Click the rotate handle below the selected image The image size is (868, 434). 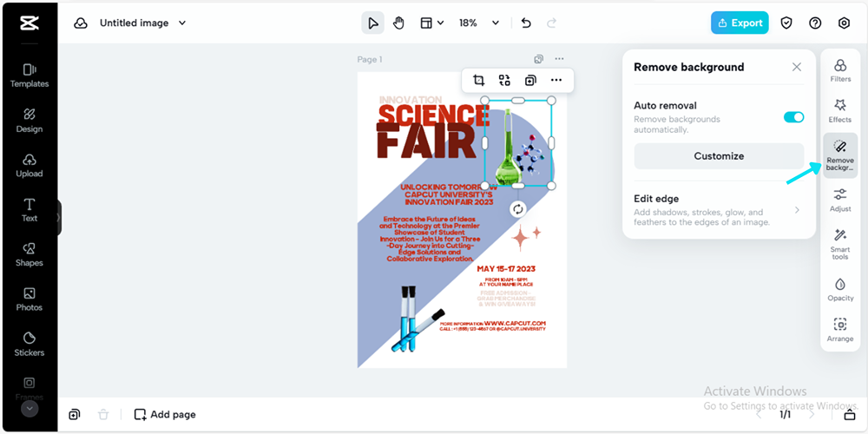tap(517, 208)
